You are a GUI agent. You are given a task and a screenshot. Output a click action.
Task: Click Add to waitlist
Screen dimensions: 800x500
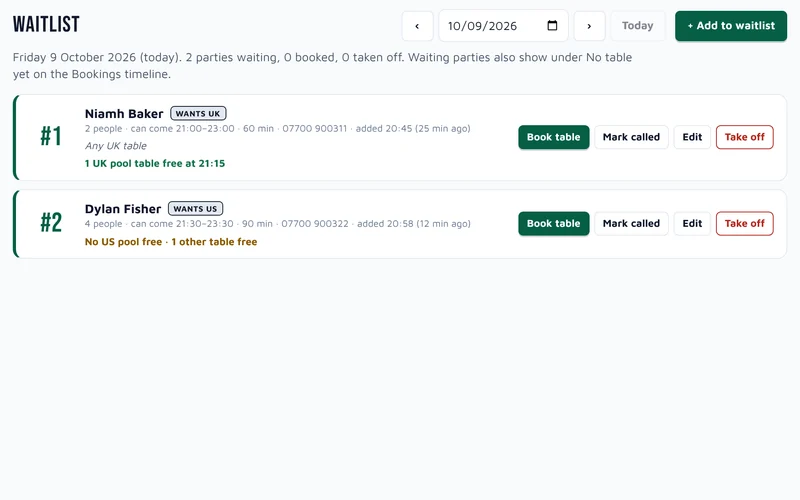coord(731,26)
